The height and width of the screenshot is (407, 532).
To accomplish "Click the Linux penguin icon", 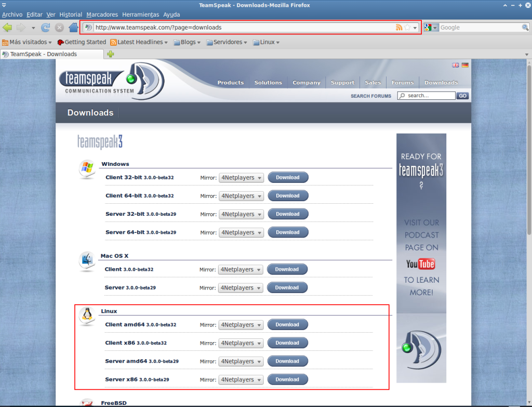I will click(87, 316).
